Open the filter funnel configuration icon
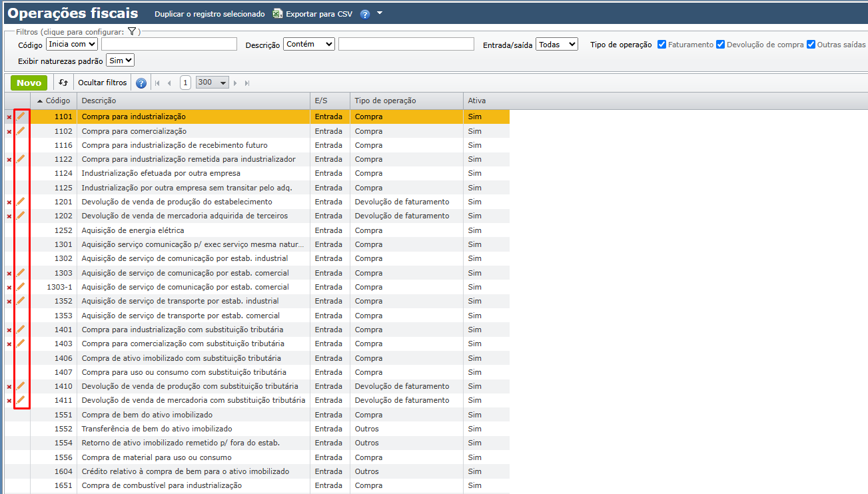 click(132, 31)
